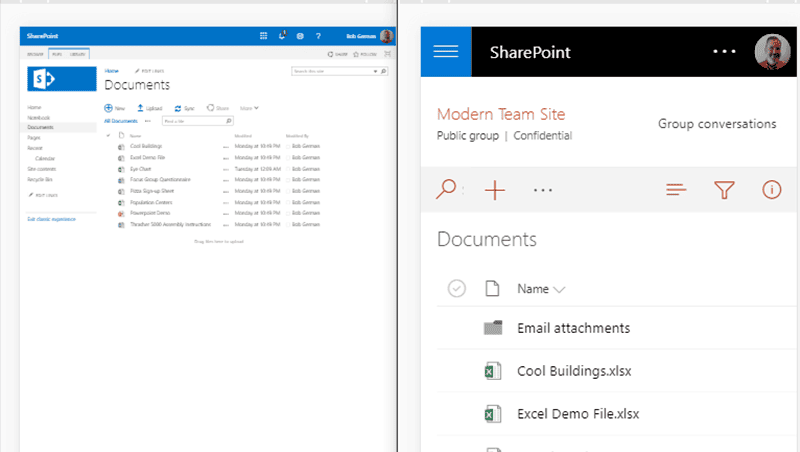Screen dimensions: 800x452
Task: Click FOLLOW star in the classic ribbon bar
Action: [x=365, y=54]
